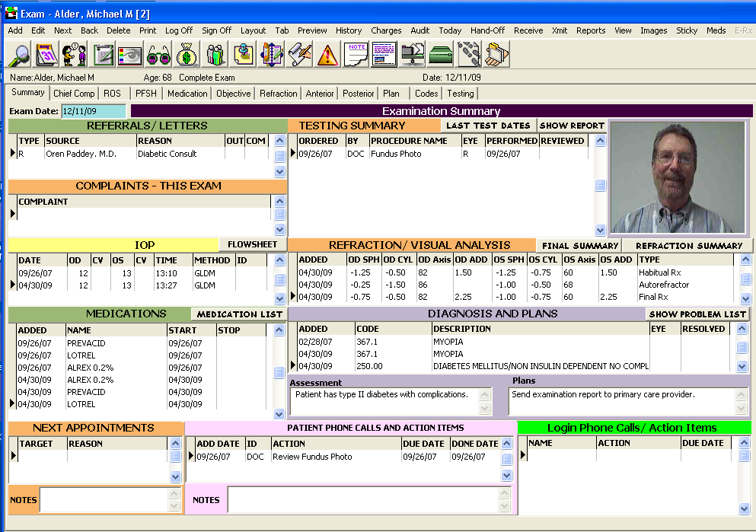Screen dimensions: 756x532
Task: Open the eye with color bars icon
Action: pyautogui.click(x=130, y=55)
